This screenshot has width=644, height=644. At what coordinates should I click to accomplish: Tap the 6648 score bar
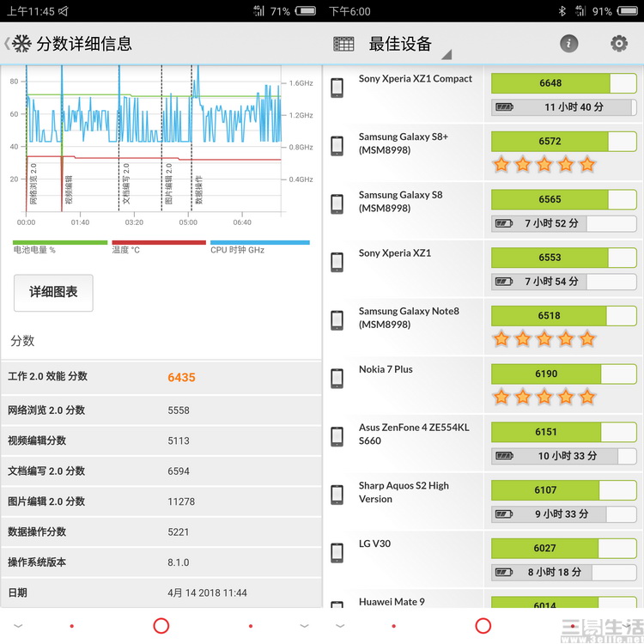tap(564, 83)
